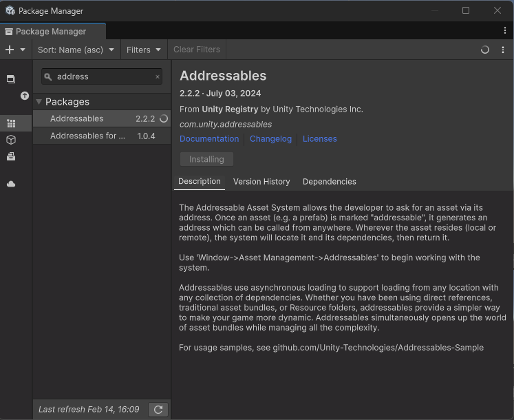This screenshot has width=514, height=420.
Task: Click the github.com Addressables-Sample text
Action: click(378, 348)
